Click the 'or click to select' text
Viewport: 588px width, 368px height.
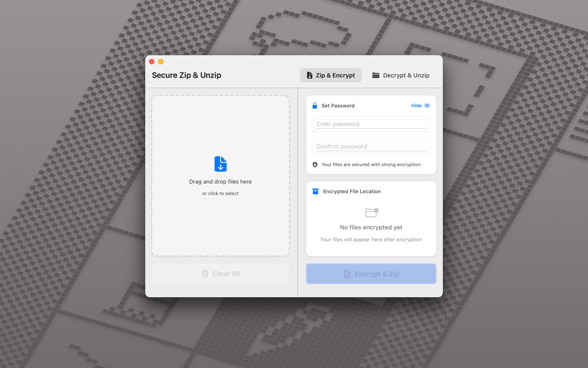coord(220,193)
